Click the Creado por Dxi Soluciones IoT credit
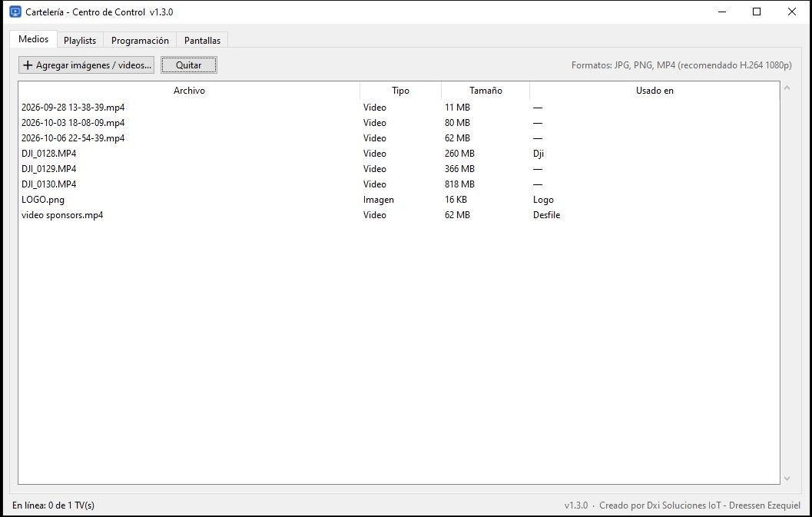Screen dimensions: 812x517 click(700, 505)
